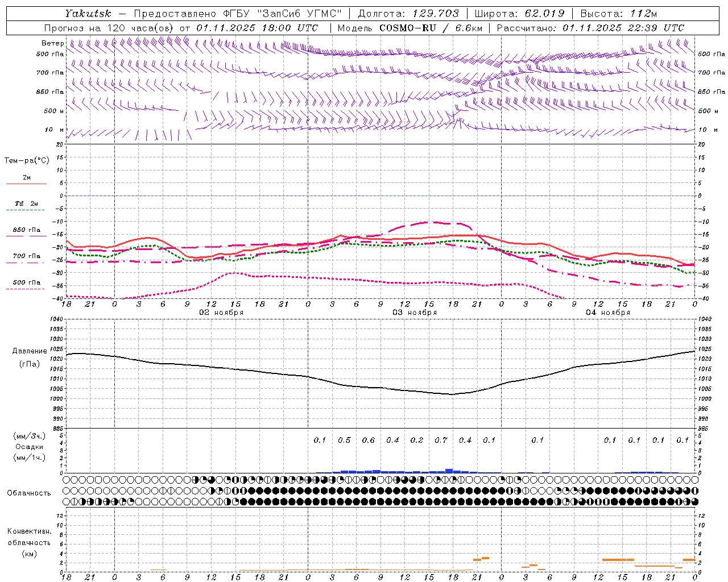Click the left '850 гПа' wind level label
728x582 pixels.
click(x=50, y=92)
